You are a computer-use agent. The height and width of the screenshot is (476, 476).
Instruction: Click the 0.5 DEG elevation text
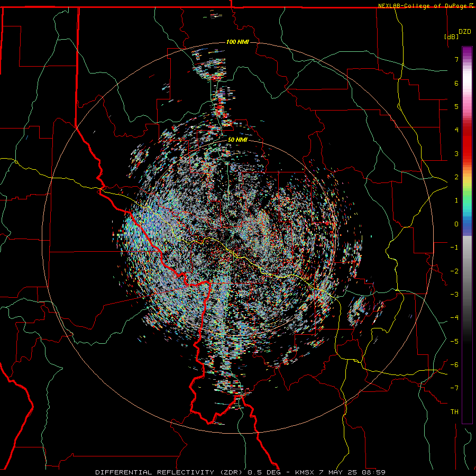pos(263,472)
